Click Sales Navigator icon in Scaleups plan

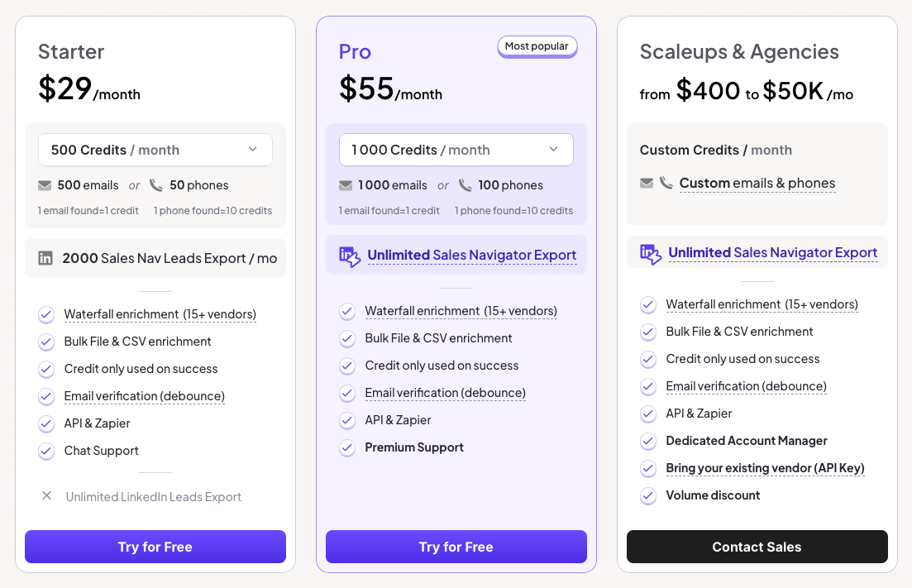pos(651,253)
